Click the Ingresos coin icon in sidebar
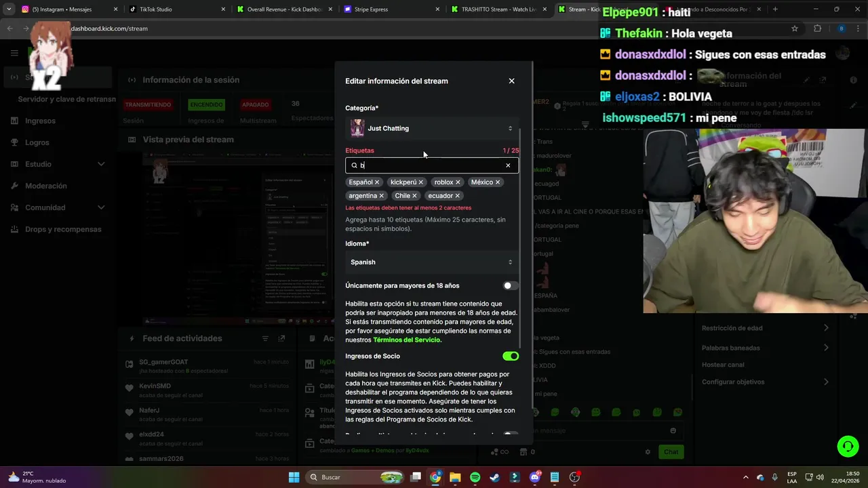 pyautogui.click(x=15, y=121)
